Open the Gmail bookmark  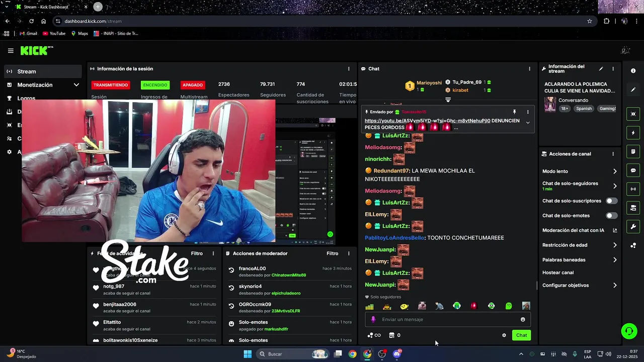(x=28, y=34)
